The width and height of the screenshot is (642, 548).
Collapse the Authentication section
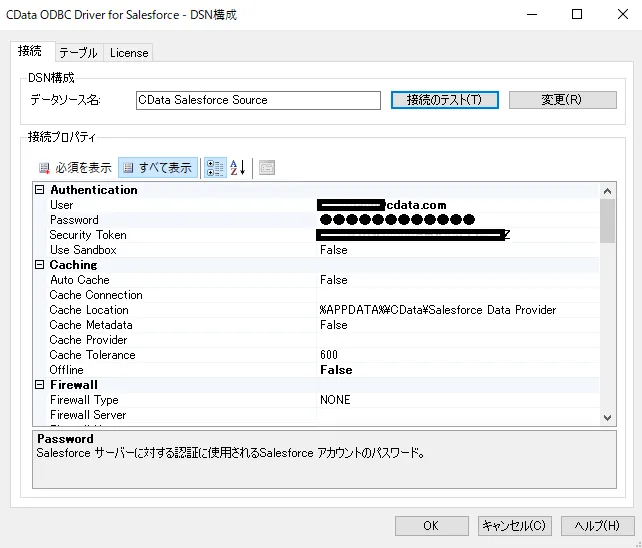click(x=40, y=190)
